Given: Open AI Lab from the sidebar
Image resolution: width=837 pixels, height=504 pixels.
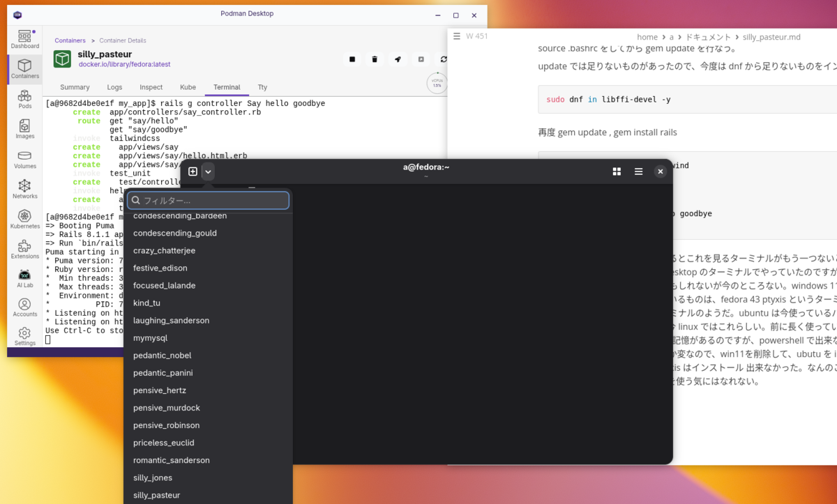Looking at the screenshot, I should coord(24,279).
